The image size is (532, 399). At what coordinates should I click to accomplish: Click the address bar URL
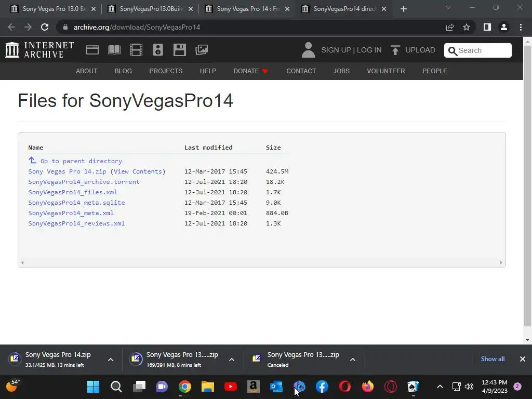point(137,27)
